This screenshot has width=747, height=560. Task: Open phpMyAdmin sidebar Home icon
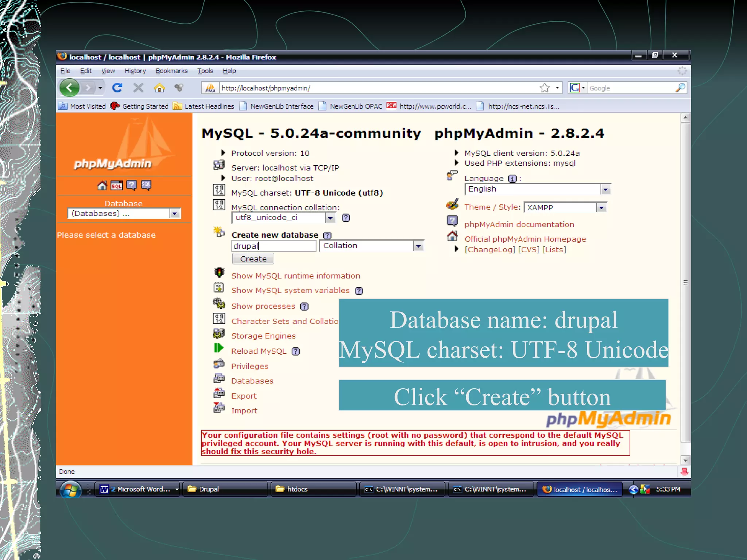coord(102,186)
